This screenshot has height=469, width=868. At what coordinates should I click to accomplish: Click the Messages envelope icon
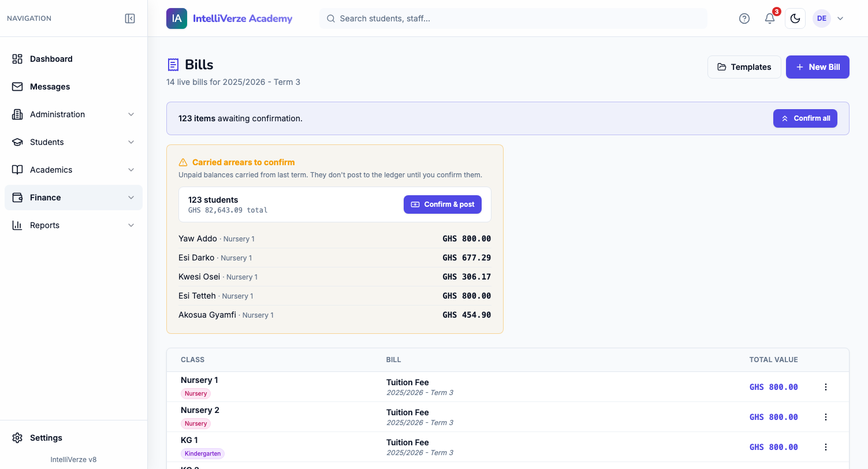(x=17, y=87)
